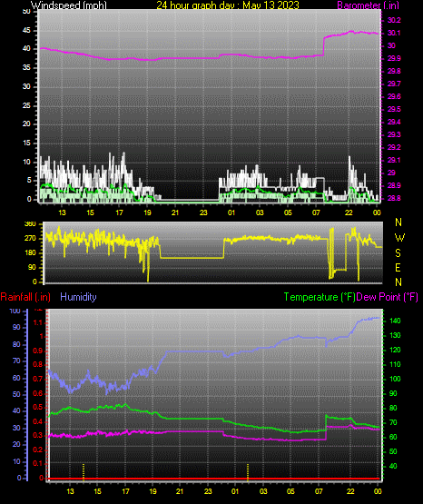Screen dimensions: 423x504
Task: Click hour 22 on the windspeed graph time axis
Action: [x=349, y=212]
